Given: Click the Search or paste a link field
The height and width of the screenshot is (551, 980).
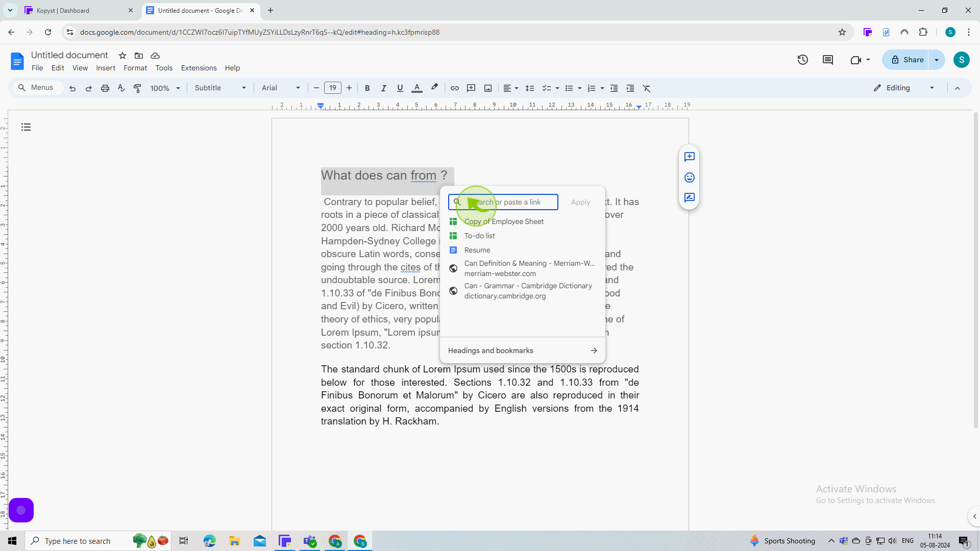Looking at the screenshot, I should pyautogui.click(x=509, y=202).
